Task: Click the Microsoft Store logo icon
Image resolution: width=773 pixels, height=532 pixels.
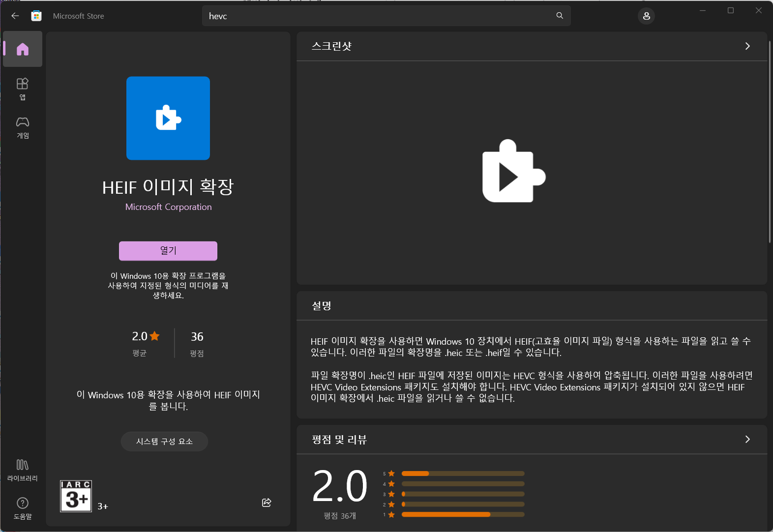Action: [x=36, y=16]
